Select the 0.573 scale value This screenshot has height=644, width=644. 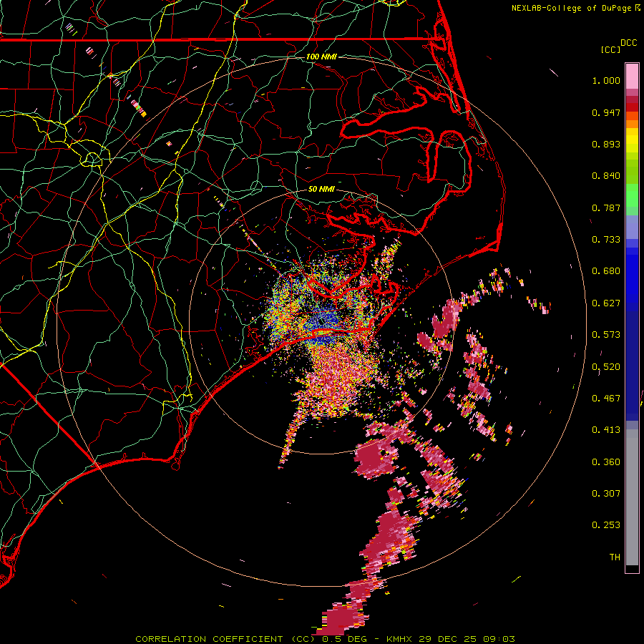pyautogui.click(x=606, y=335)
